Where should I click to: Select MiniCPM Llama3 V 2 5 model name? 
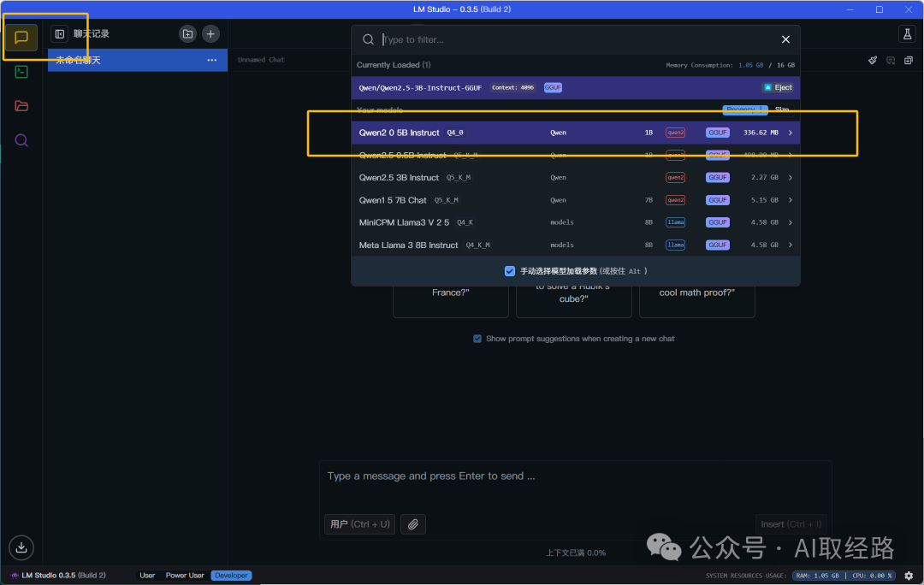pos(404,222)
